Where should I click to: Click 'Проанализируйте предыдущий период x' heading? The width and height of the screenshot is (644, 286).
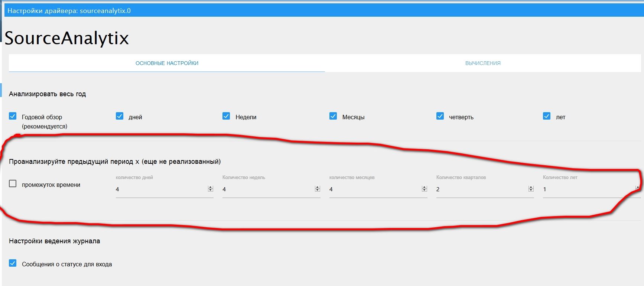(115, 162)
